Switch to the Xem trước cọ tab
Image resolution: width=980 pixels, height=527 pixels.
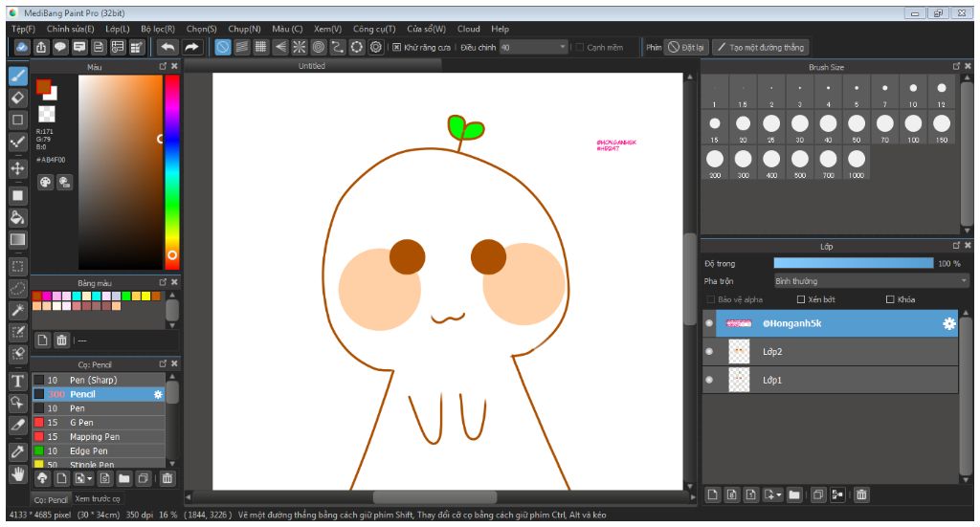98,498
